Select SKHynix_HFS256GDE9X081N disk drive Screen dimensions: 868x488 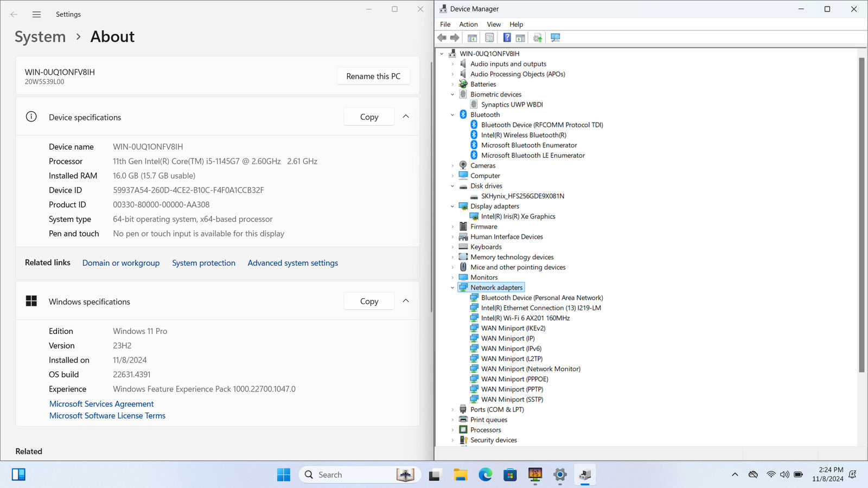coord(522,196)
